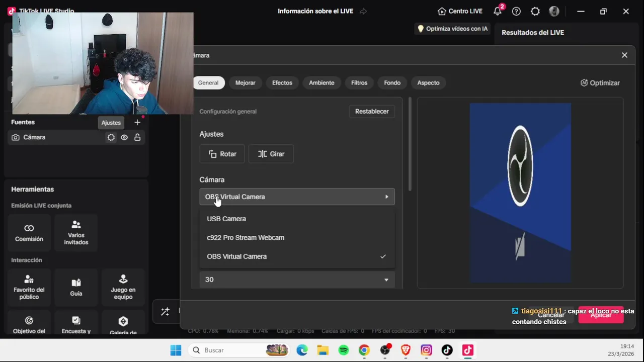The image size is (644, 362).
Task: Open Instagram from the taskbar
Action: tap(426, 350)
